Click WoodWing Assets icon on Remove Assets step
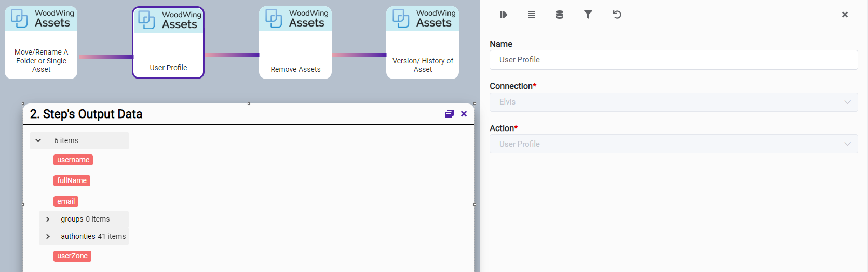This screenshot has width=868, height=272. pyautogui.click(x=274, y=18)
